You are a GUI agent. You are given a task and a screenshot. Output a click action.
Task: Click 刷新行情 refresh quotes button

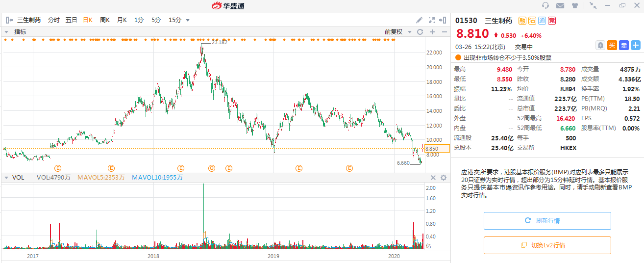point(547,221)
